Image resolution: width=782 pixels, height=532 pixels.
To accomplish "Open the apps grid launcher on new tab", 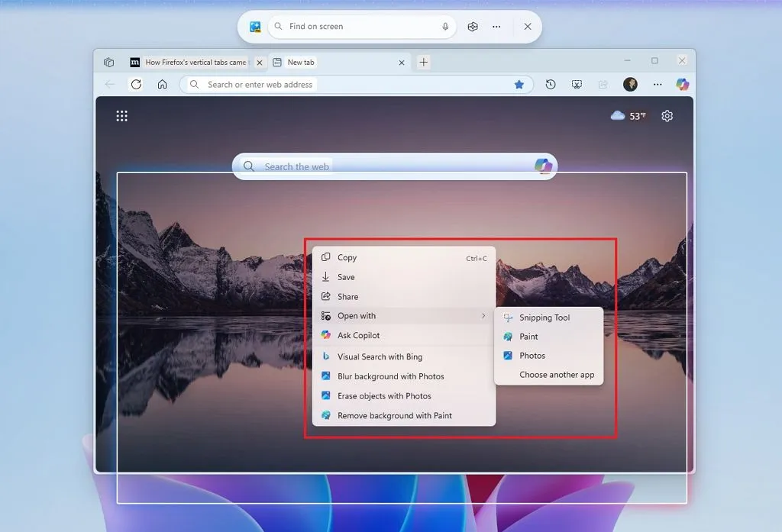I will click(x=121, y=116).
